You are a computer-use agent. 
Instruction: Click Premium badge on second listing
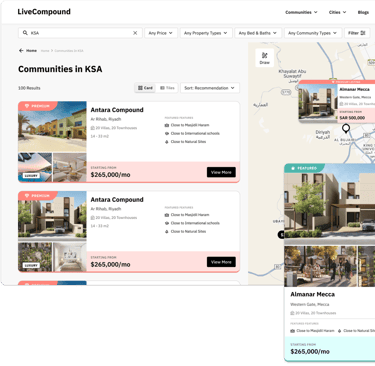pos(37,196)
